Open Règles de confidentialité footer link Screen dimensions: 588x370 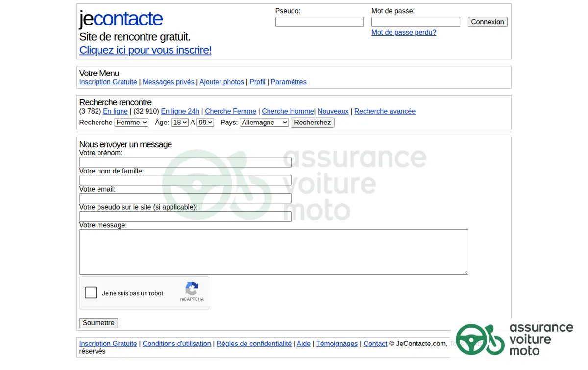click(254, 344)
